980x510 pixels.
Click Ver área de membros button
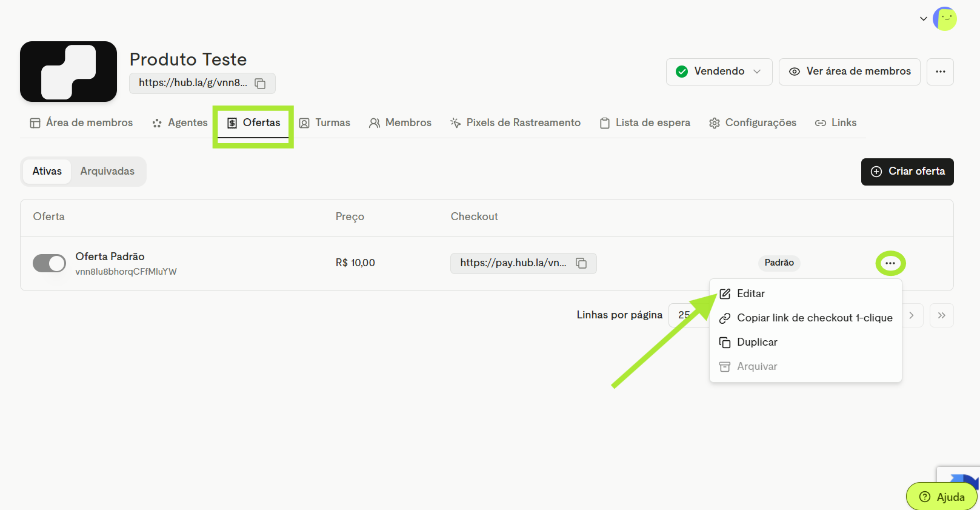pyautogui.click(x=850, y=72)
